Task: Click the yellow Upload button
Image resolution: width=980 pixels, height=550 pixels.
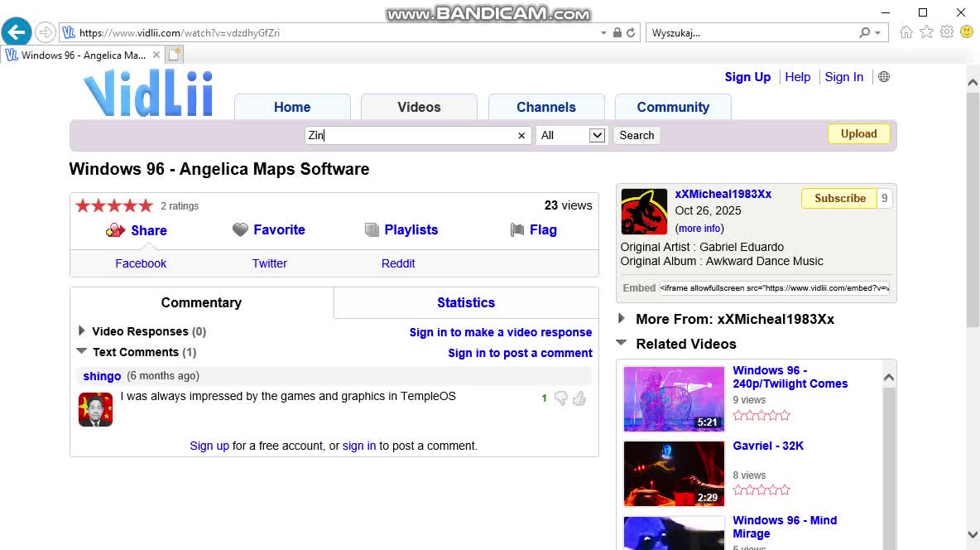Action: [x=859, y=134]
